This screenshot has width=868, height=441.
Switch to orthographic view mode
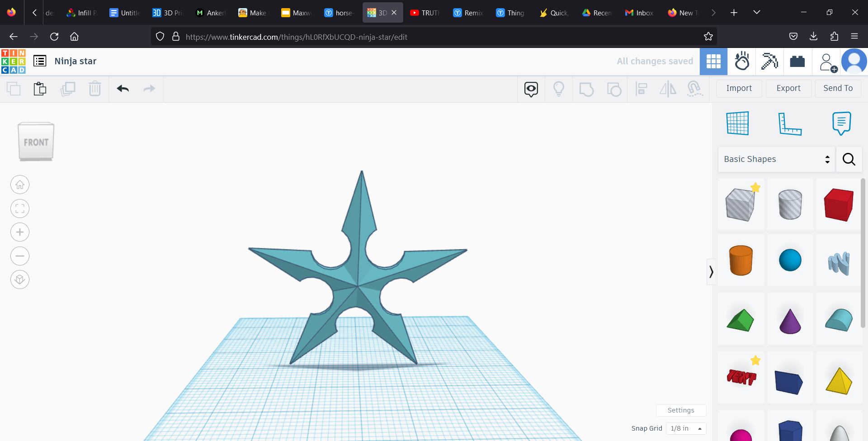click(20, 280)
